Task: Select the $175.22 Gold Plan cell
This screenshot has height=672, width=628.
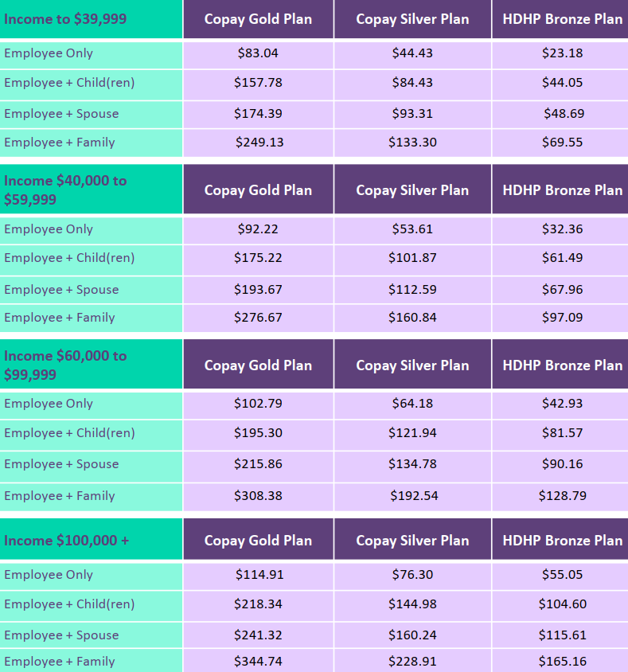Action: 258,258
